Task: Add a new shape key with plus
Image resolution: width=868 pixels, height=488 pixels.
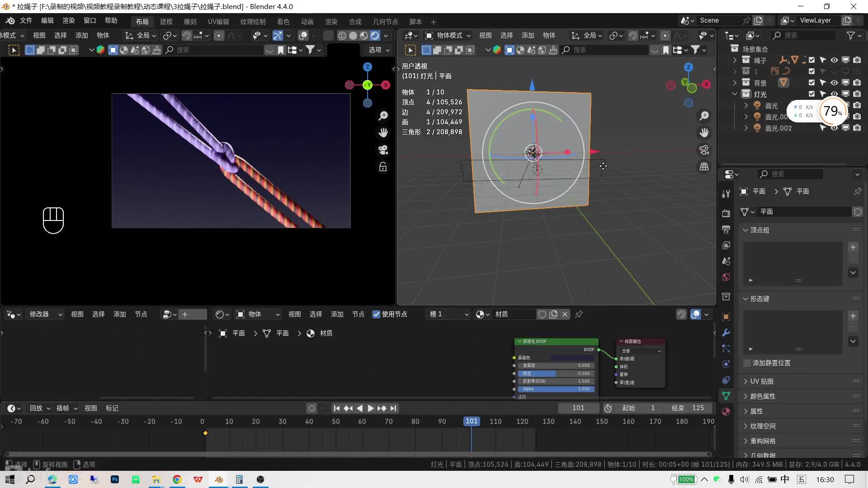Action: pos(853,316)
